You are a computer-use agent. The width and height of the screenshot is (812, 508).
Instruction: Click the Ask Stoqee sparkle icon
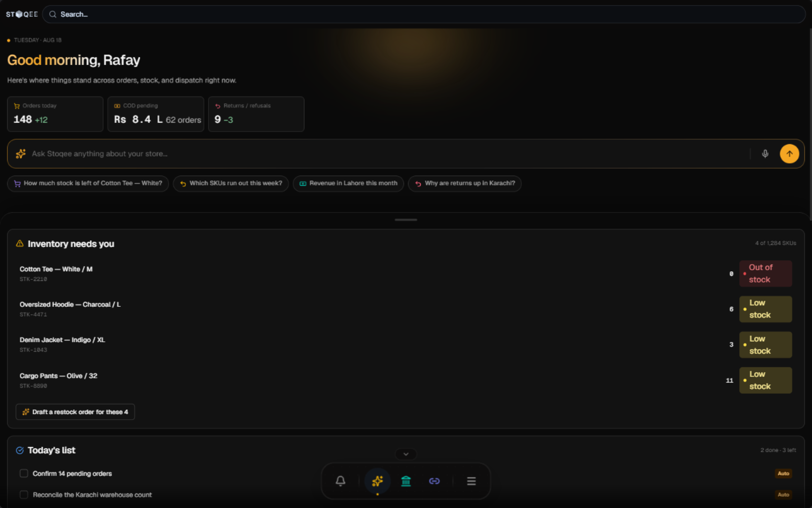click(x=21, y=153)
